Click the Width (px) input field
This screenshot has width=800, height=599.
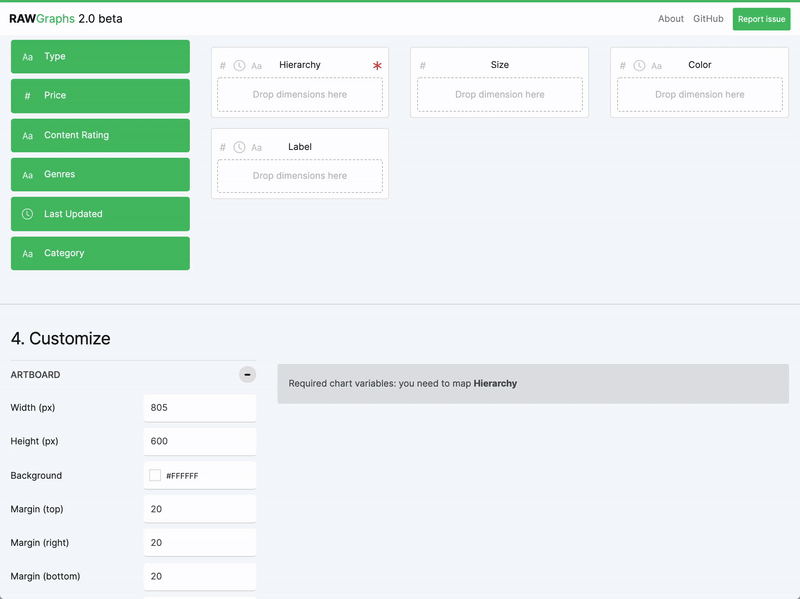tap(200, 408)
